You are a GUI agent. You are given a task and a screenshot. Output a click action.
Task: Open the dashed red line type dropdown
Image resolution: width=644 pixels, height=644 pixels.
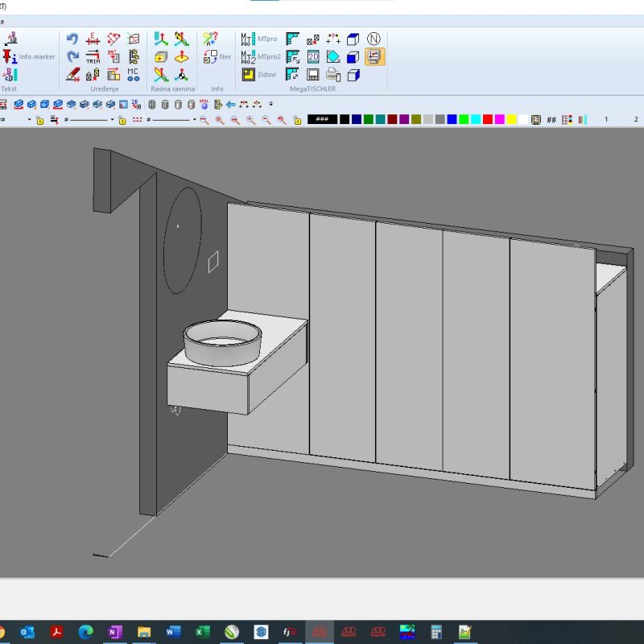[194, 120]
